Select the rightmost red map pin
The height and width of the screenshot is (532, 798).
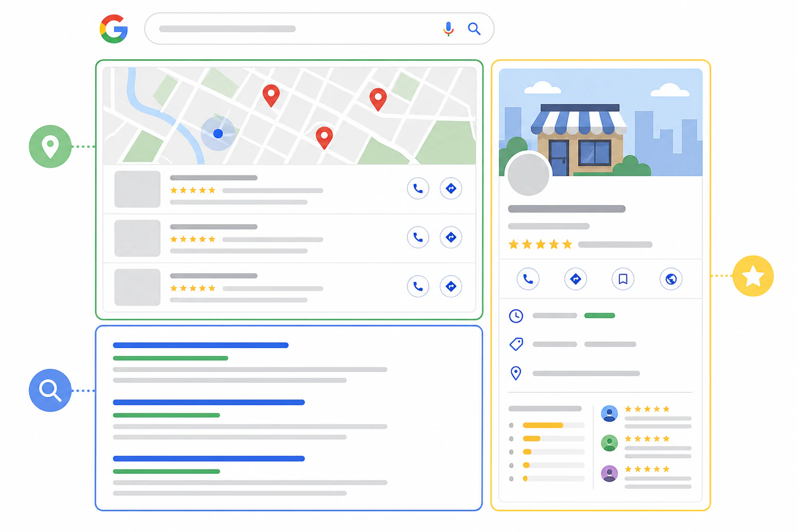tap(378, 99)
